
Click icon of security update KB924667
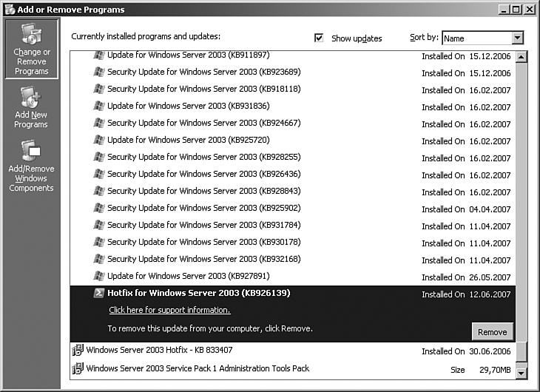point(99,123)
